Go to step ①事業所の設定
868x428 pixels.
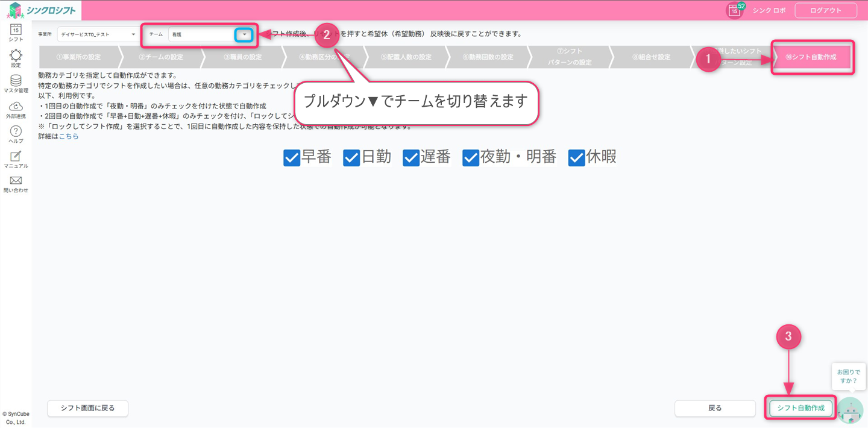[78, 57]
